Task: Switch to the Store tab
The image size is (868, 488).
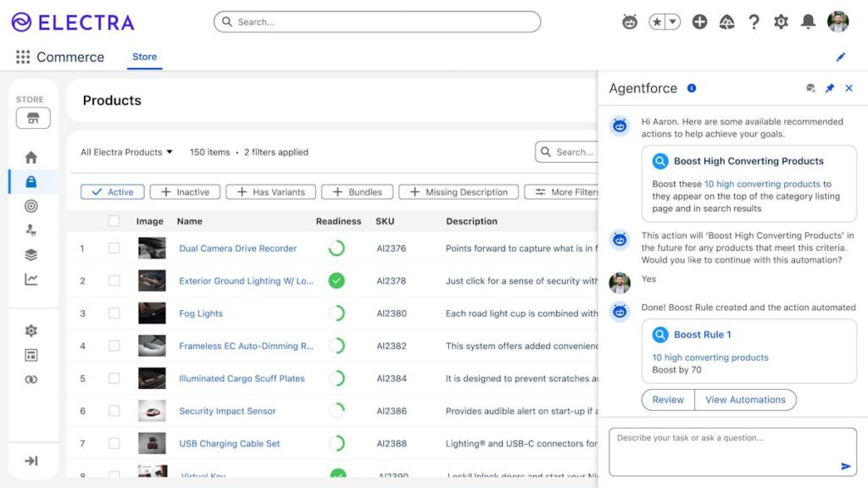Action: click(144, 57)
